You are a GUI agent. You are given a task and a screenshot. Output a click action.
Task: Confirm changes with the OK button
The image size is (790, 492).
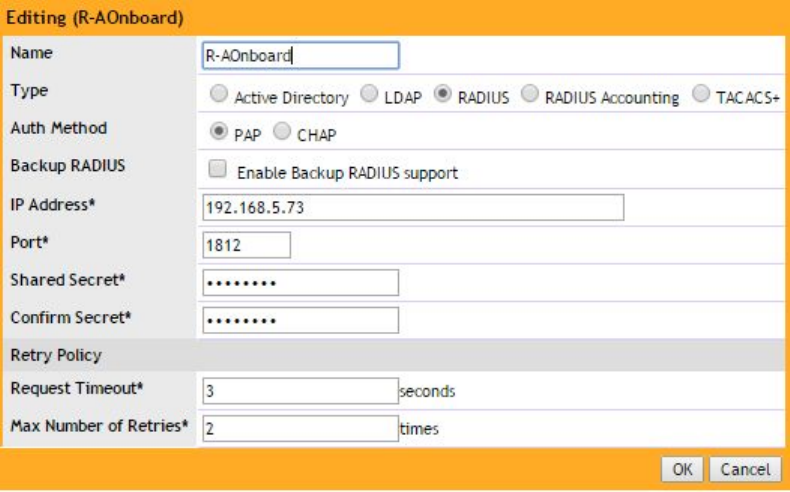click(x=683, y=469)
